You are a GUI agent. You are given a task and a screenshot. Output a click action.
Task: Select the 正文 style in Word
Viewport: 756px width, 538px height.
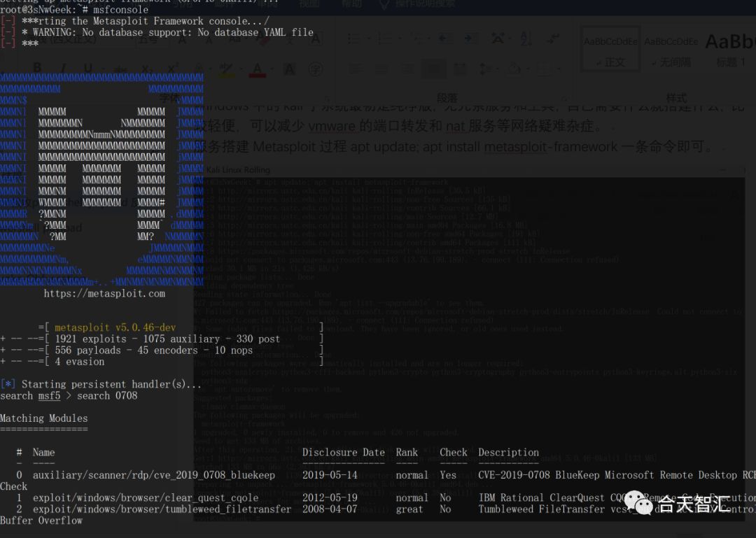[x=611, y=49]
